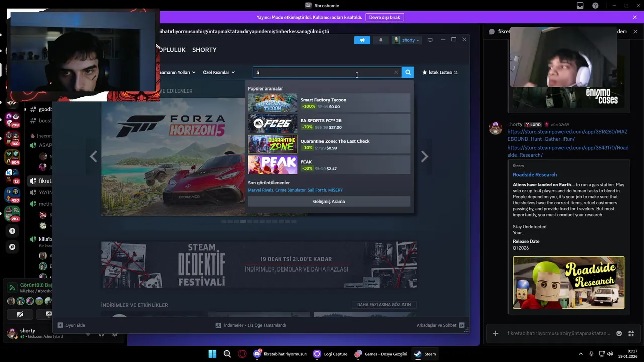Open Discord server with 2K+ badge
Screen dimensions: 644x362
pos(12,213)
